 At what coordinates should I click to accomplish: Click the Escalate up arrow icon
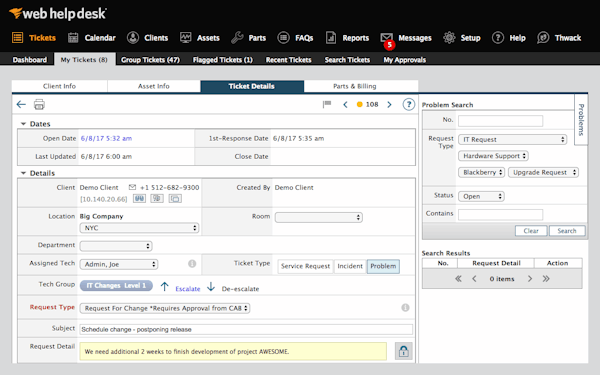pyautogui.click(x=165, y=286)
